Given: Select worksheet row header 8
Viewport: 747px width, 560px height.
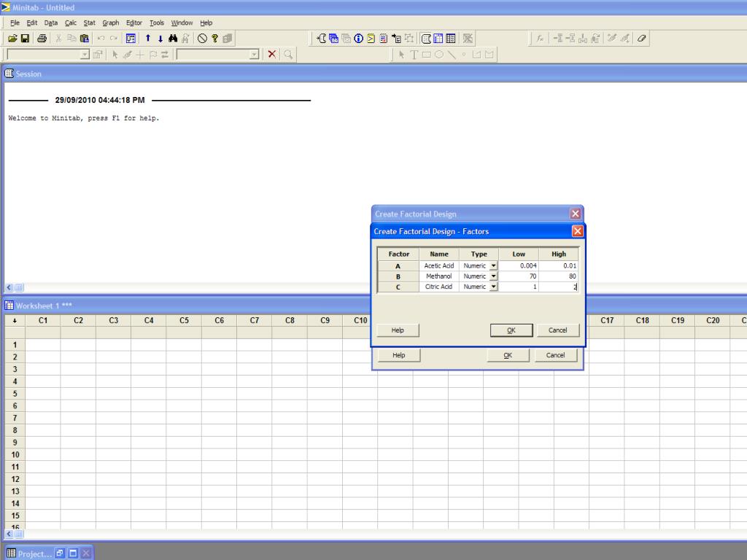Looking at the screenshot, I should pos(15,430).
